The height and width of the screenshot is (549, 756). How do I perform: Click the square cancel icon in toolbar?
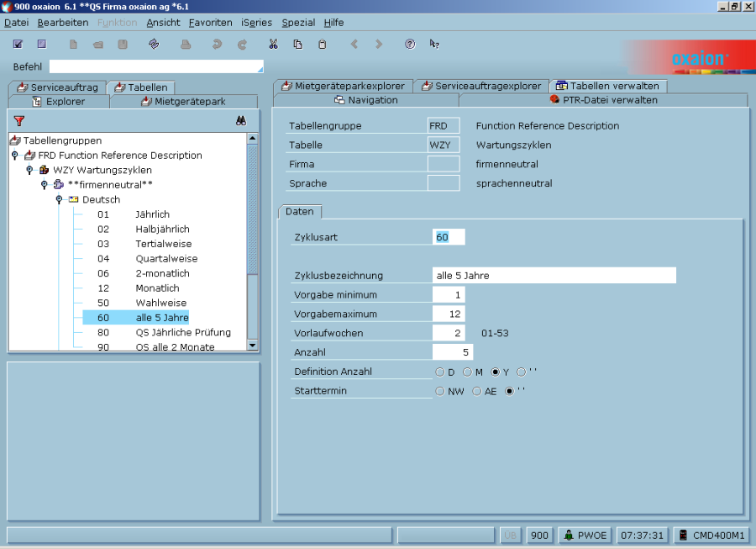click(42, 44)
